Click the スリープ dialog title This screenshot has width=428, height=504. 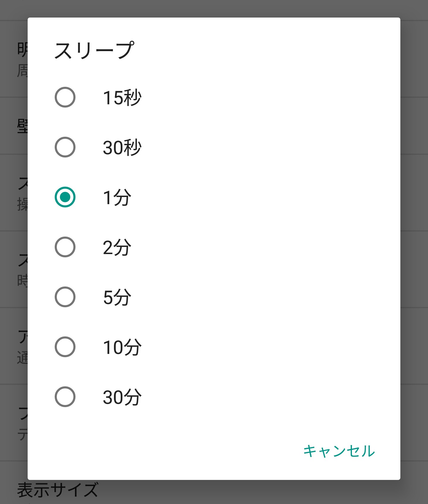(94, 51)
